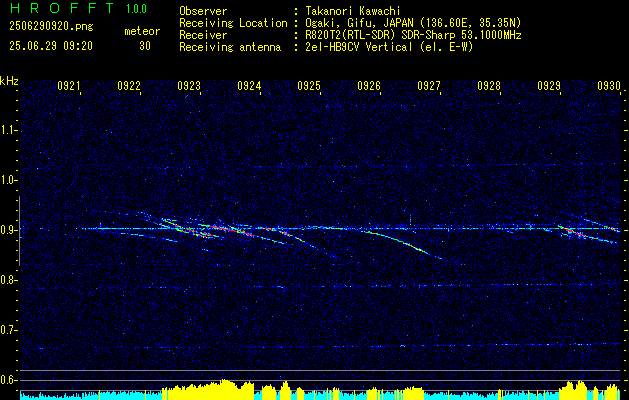Click the 0.8 kHz axis label

click(x=7, y=280)
